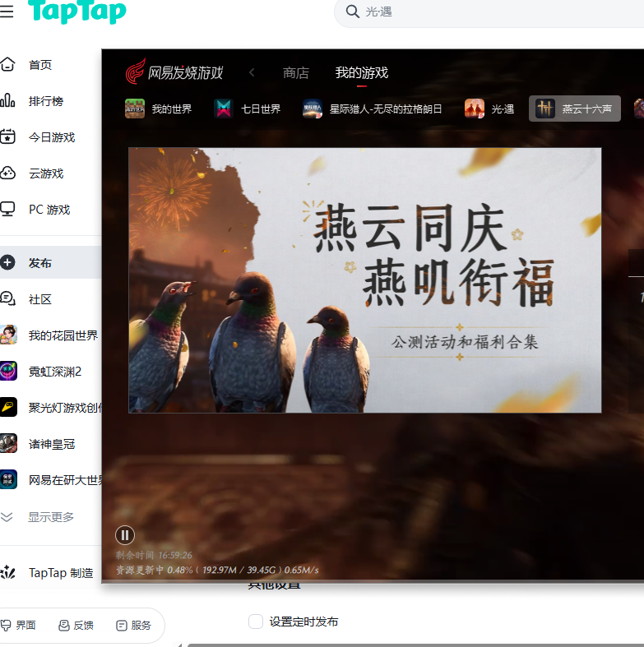The image size is (644, 647).
Task: Click the 星际猎人 game icon
Action: tap(313, 109)
